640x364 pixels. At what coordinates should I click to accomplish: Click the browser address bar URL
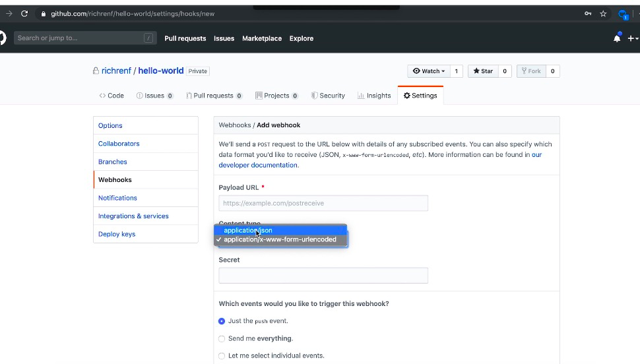[133, 13]
